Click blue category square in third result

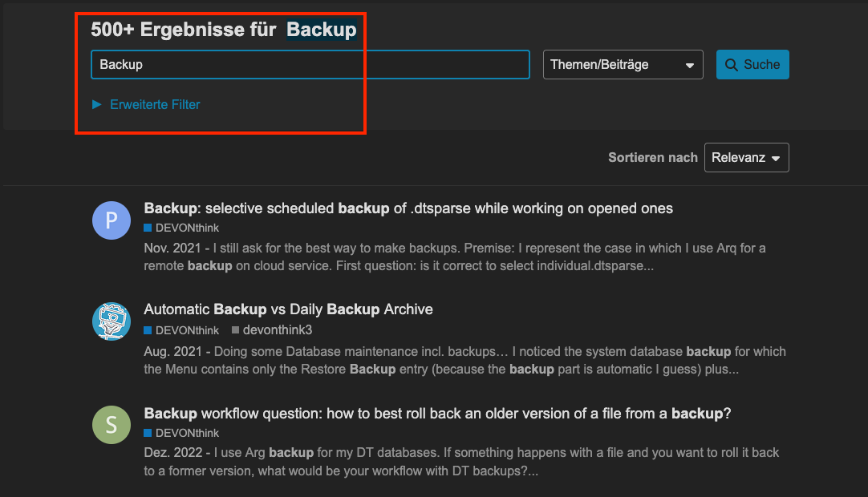pyautogui.click(x=148, y=433)
